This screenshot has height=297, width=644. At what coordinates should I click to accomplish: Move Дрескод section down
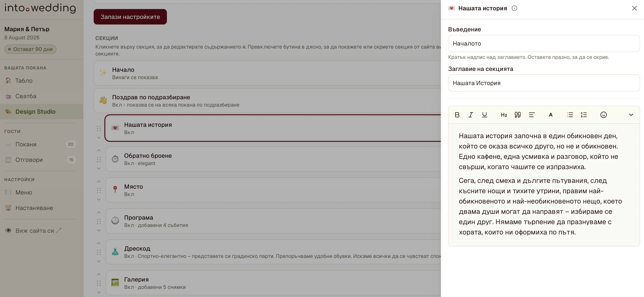click(x=99, y=261)
